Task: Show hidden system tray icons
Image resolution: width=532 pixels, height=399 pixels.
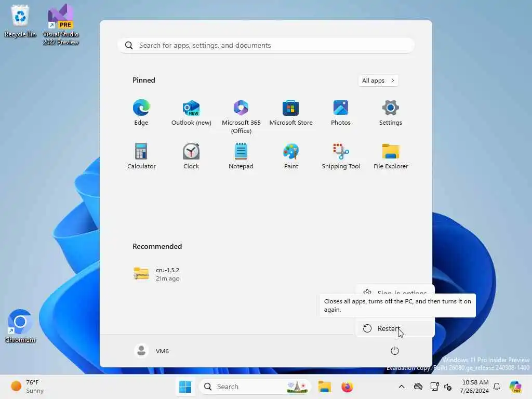Action: click(402, 387)
